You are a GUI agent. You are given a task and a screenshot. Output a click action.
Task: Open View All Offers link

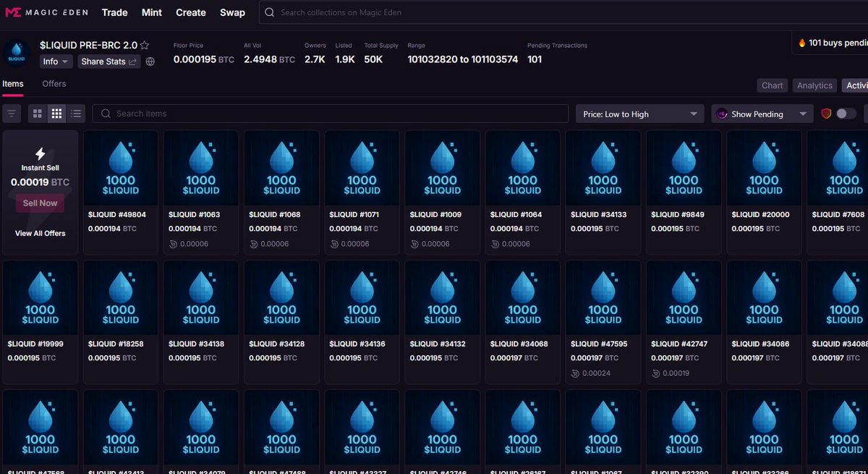[40, 233]
